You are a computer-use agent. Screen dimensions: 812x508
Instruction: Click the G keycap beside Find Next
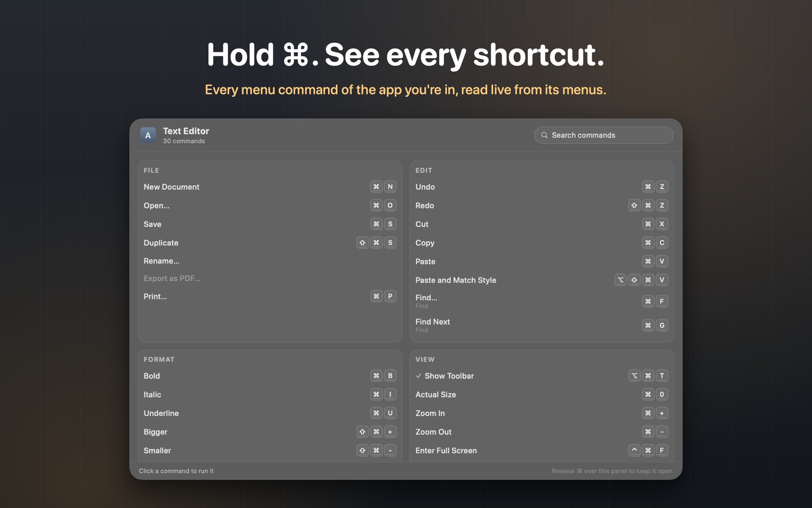tap(662, 325)
